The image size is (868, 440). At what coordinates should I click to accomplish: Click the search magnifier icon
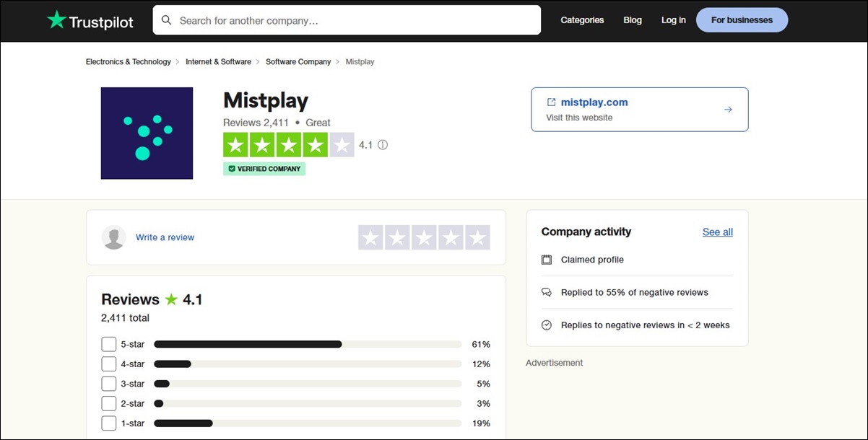click(167, 20)
